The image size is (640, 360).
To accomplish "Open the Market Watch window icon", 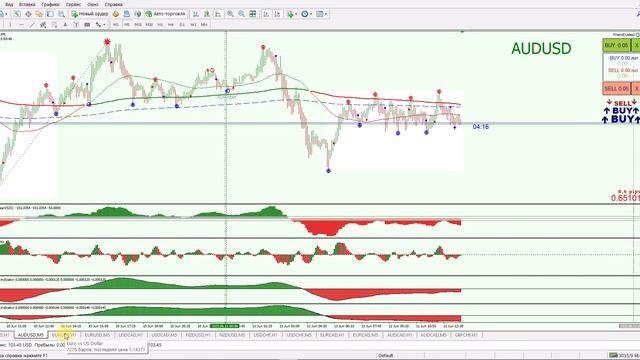I will coord(17,14).
